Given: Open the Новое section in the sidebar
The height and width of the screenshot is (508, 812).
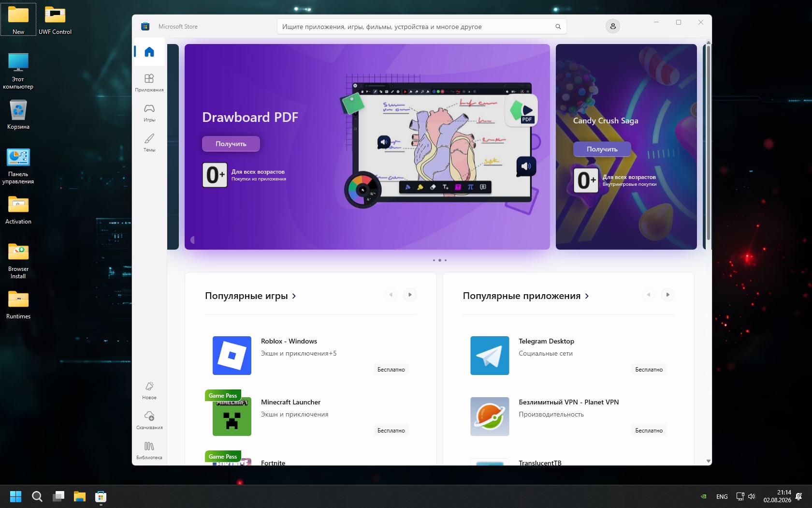Looking at the screenshot, I should point(149,390).
